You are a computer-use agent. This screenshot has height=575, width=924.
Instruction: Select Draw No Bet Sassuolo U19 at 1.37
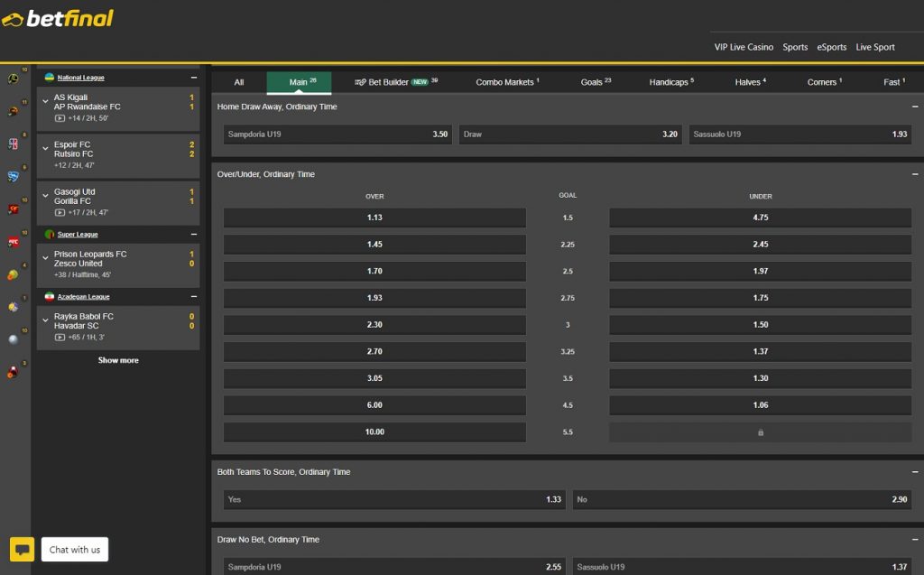click(x=742, y=567)
